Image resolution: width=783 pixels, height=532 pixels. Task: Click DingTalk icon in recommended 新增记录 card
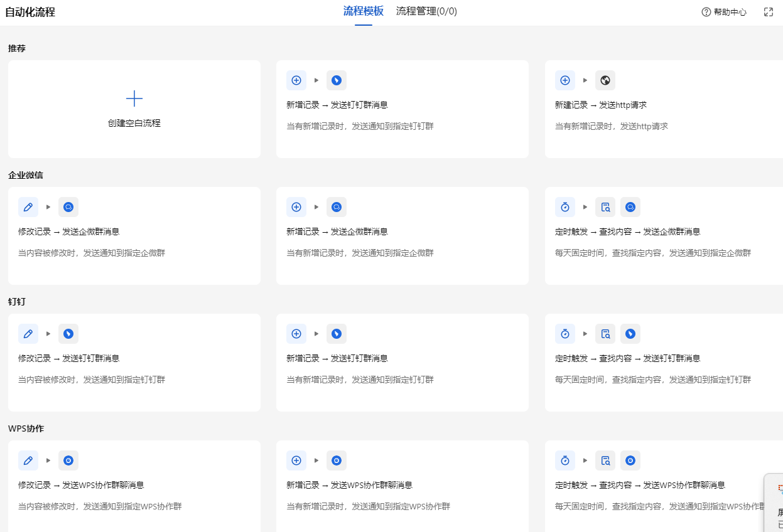pyautogui.click(x=337, y=80)
